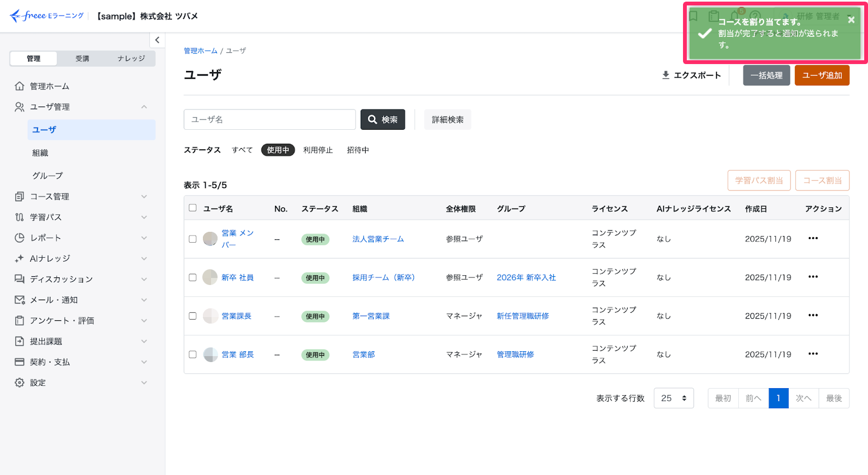The image size is (868, 475).
Task: Click the コース割当 button
Action: tap(822, 181)
